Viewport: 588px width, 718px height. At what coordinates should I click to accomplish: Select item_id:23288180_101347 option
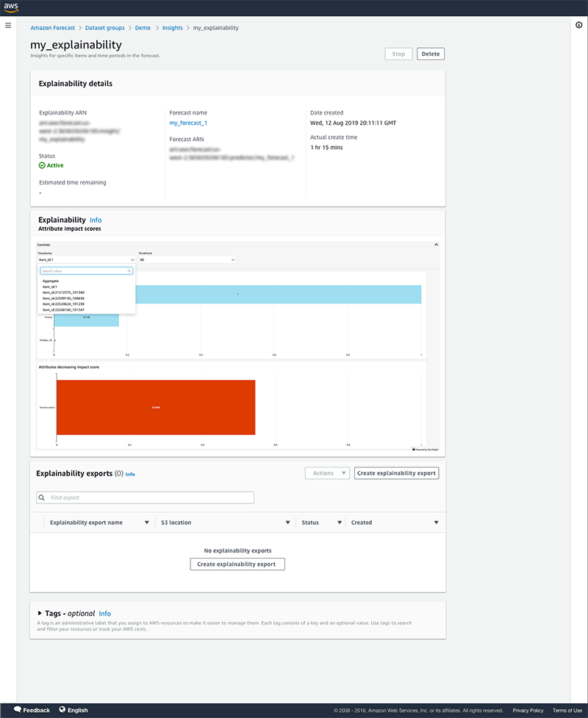(x=64, y=310)
